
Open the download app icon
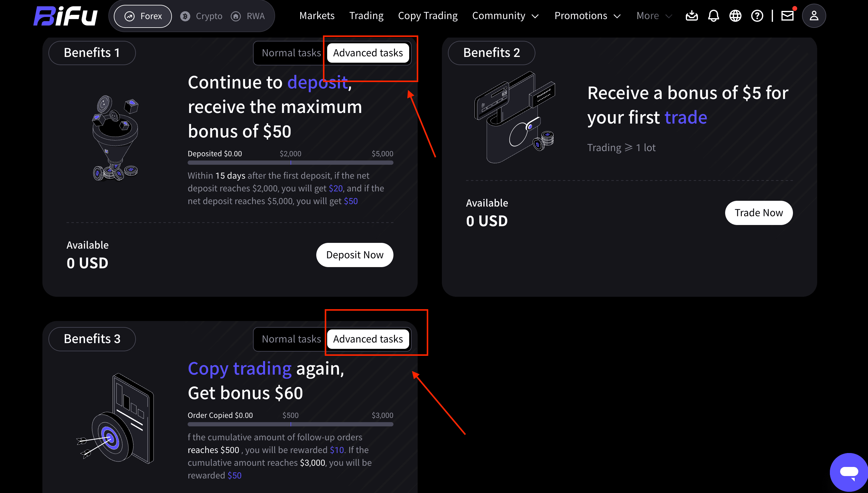coord(691,16)
